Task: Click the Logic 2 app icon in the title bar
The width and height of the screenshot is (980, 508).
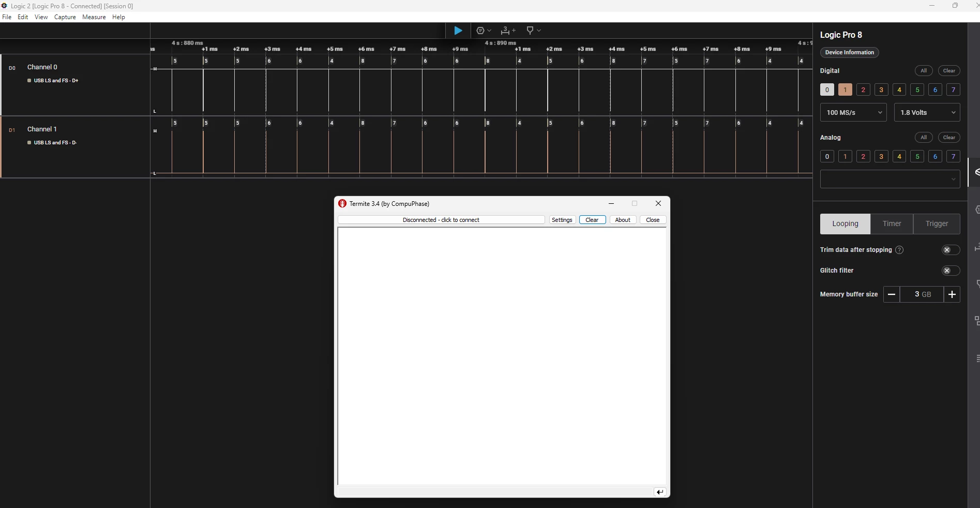Action: pyautogui.click(x=4, y=6)
